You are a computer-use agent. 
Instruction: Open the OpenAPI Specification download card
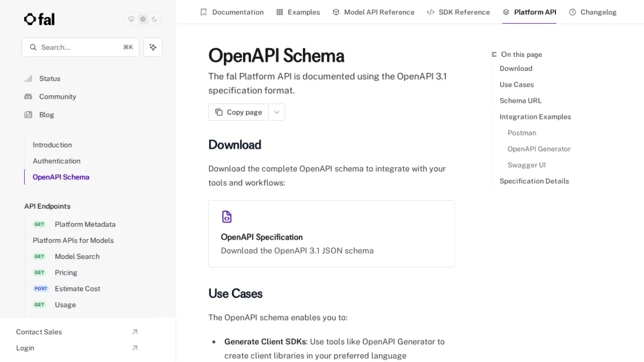pyautogui.click(x=331, y=234)
